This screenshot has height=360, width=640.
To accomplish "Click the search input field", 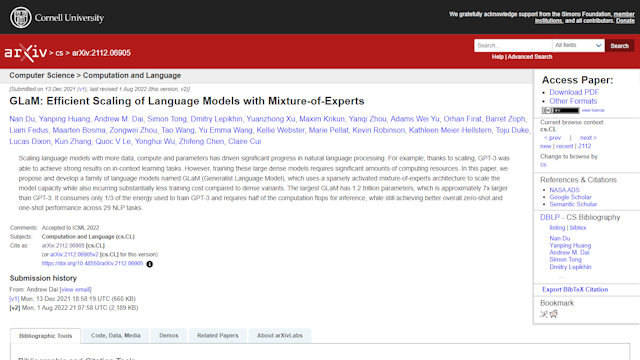I will tap(513, 45).
